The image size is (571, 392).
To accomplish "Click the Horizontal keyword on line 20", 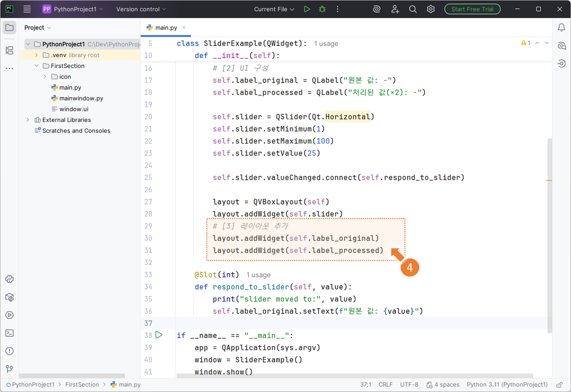I will click(348, 117).
